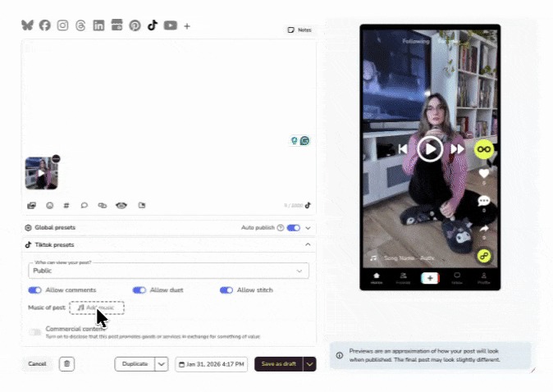Screen dimensions: 553x392
Task: Collapse the Tiktok presets section
Action: tap(308, 244)
